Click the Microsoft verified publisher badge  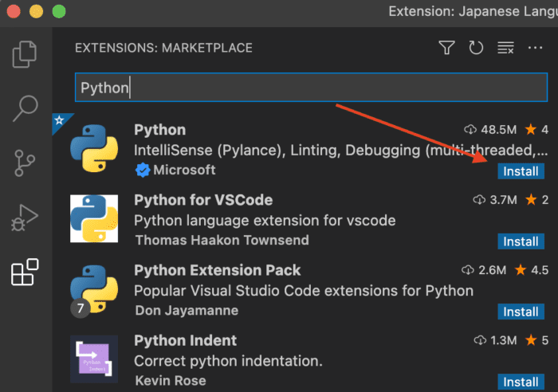coord(143,170)
